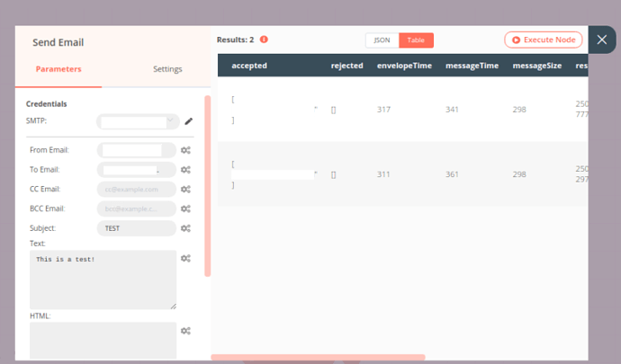
Task: Close the Send Email node panel
Action: 602,40
